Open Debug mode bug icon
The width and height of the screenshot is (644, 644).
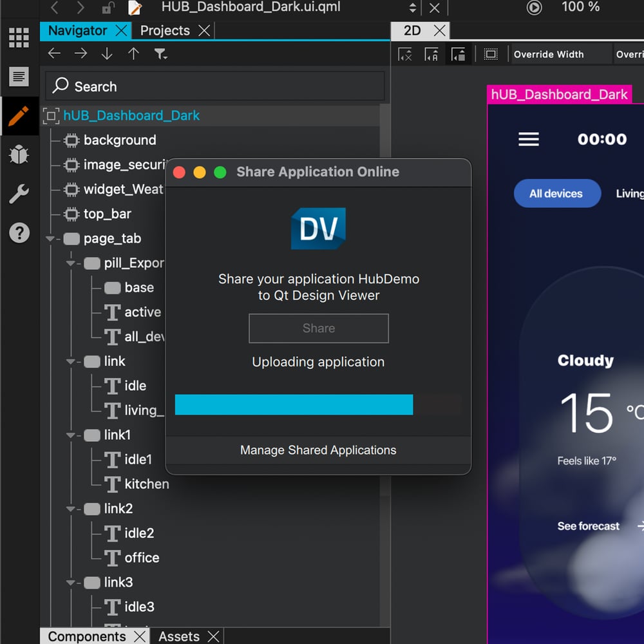coord(19,155)
